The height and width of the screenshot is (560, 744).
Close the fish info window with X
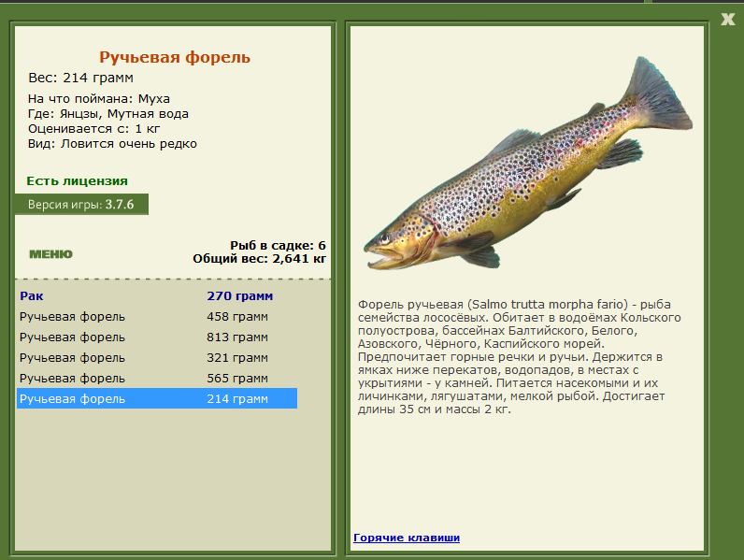coord(727,19)
